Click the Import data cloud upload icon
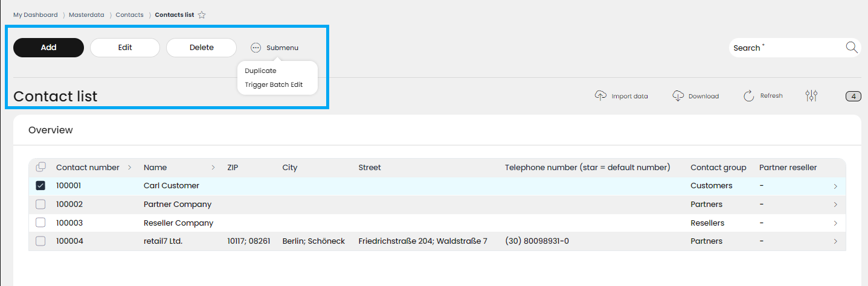Screen dimensions: 868x286 click(600, 96)
